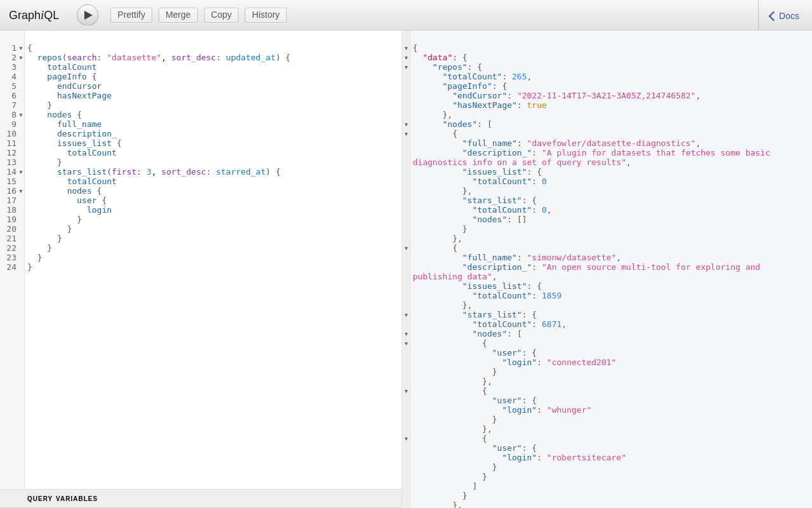This screenshot has width=812, height=508.
Task: Collapse the repos field at line 2
Action: click(21, 58)
